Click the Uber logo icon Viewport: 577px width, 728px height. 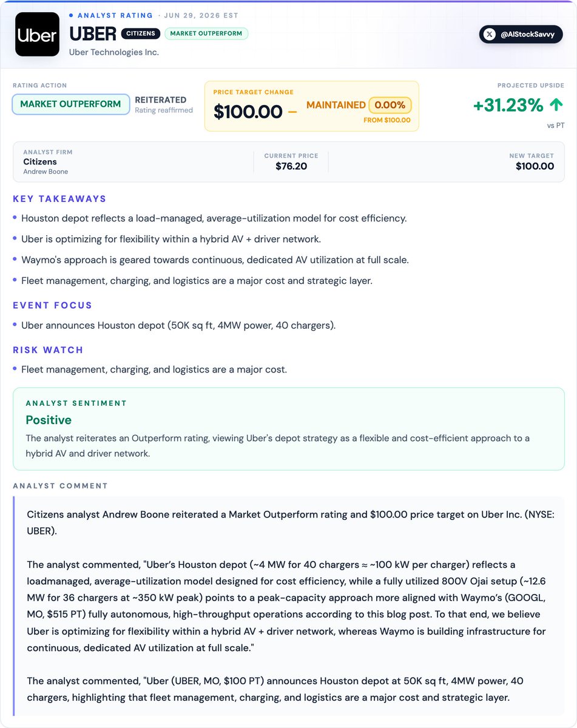[x=38, y=35]
